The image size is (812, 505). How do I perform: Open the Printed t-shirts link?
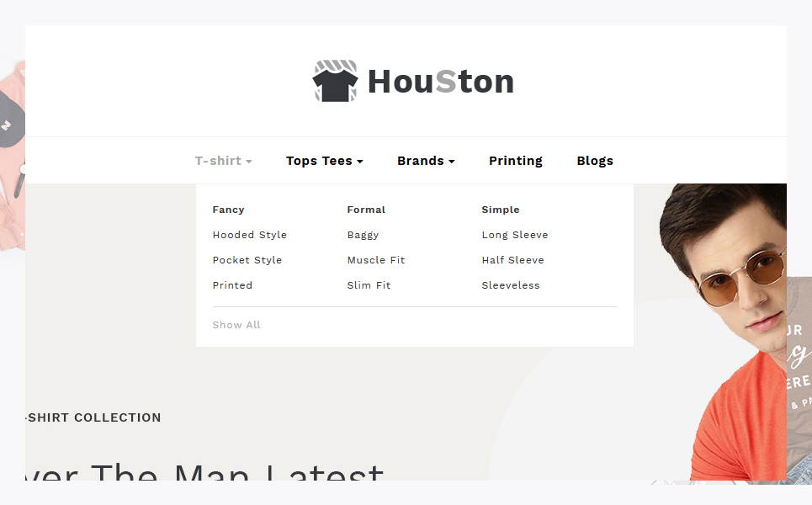[x=232, y=285]
